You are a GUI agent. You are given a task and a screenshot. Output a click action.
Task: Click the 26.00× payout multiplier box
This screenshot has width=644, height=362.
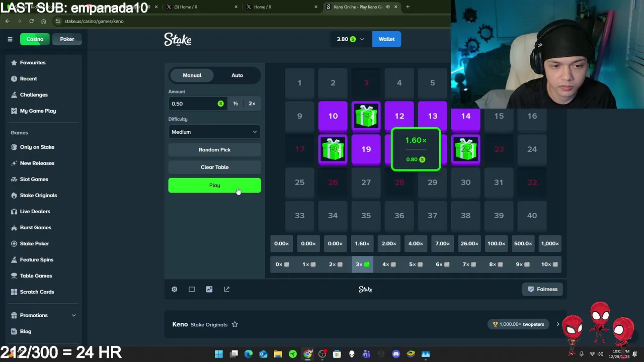469,244
